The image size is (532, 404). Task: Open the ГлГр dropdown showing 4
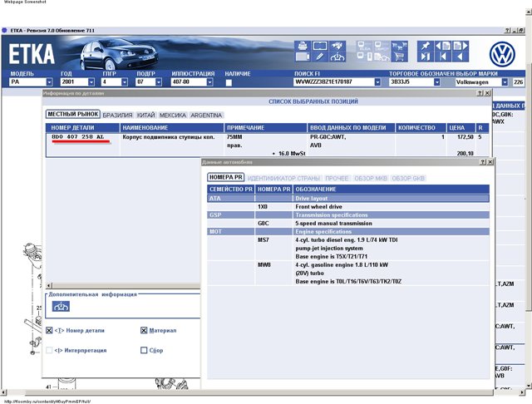pos(125,82)
